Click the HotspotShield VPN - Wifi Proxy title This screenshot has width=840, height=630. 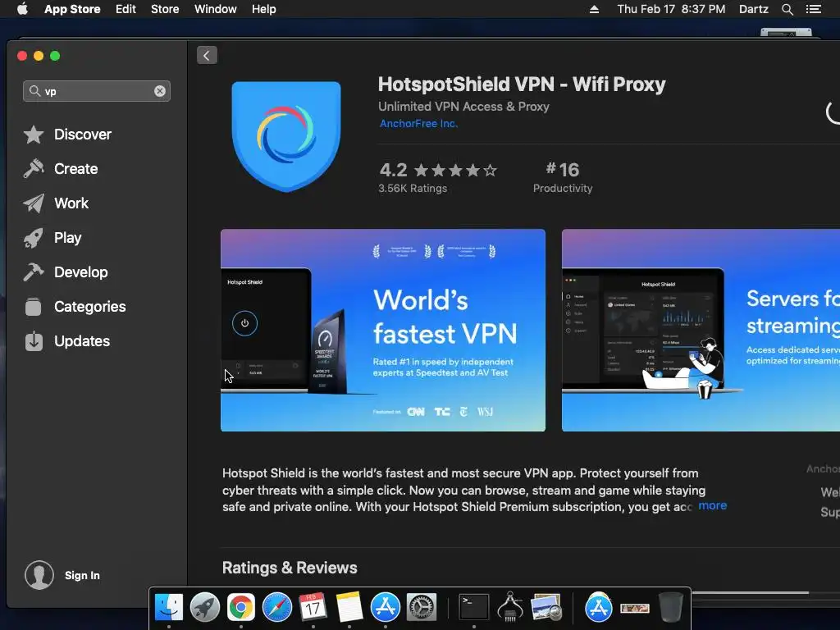pos(522,84)
